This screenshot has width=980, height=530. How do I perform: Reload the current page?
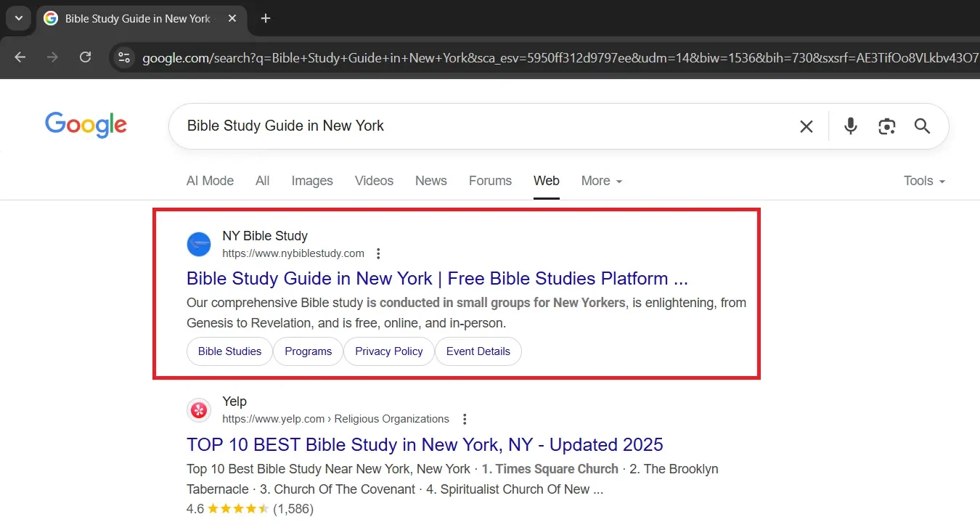pyautogui.click(x=85, y=57)
